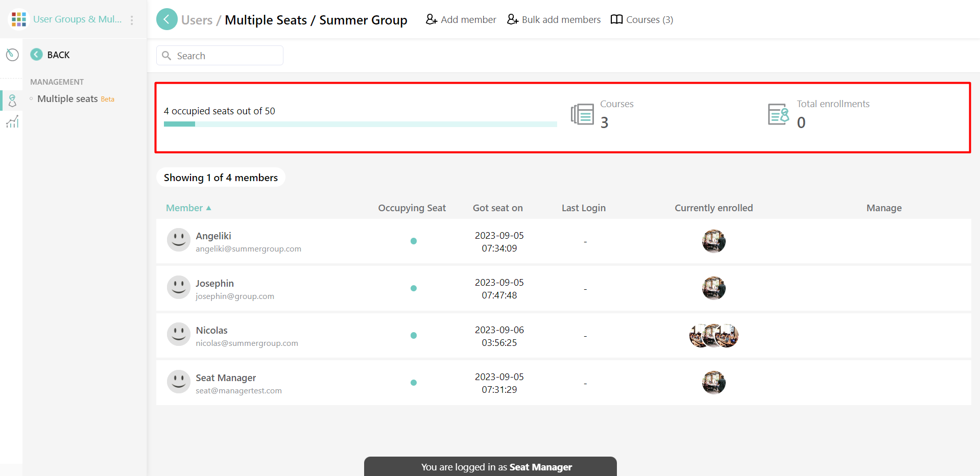This screenshot has height=476, width=980.
Task: Toggle Josephin's occupying seat indicator
Action: click(414, 288)
